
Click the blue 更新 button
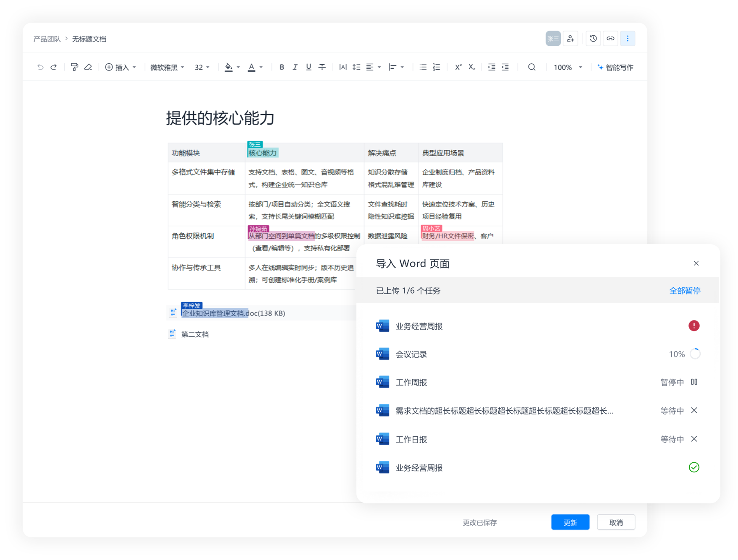[x=570, y=522]
